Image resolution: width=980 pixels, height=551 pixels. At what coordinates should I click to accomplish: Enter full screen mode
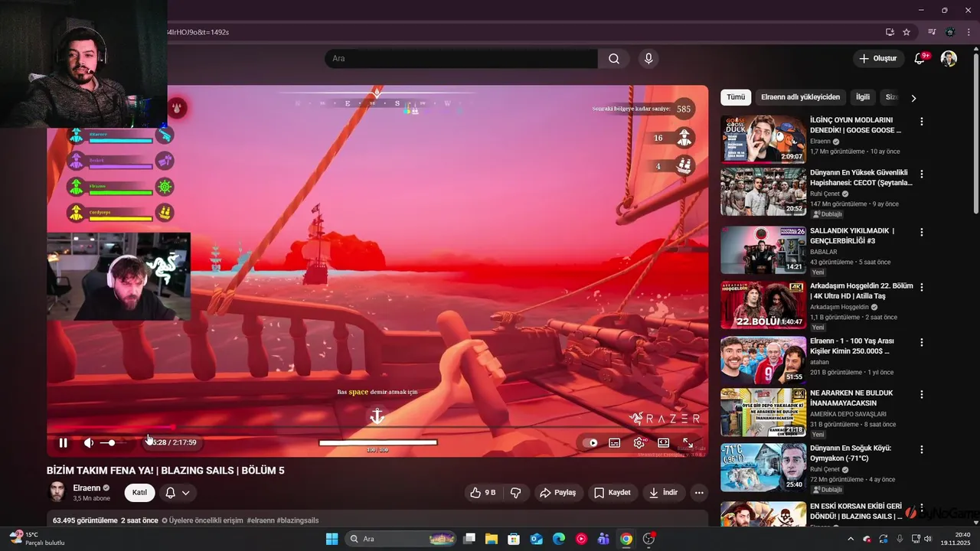tap(688, 442)
